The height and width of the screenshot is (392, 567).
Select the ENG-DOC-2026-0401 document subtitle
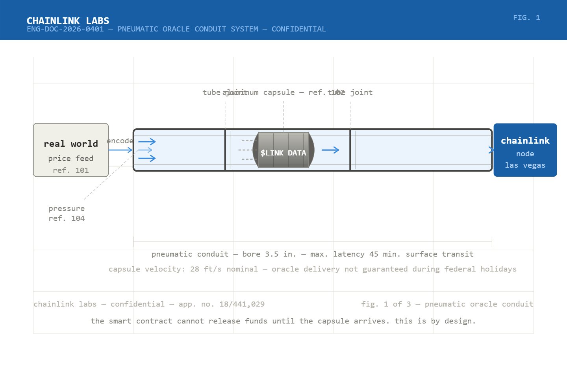[x=176, y=29]
